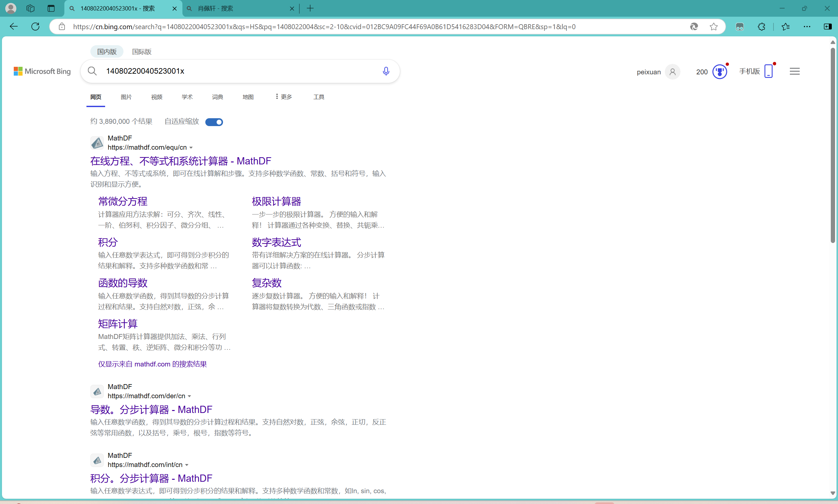Viewport: 838px width, 504px height.
Task: Expand the 更多 menu
Action: [284, 97]
